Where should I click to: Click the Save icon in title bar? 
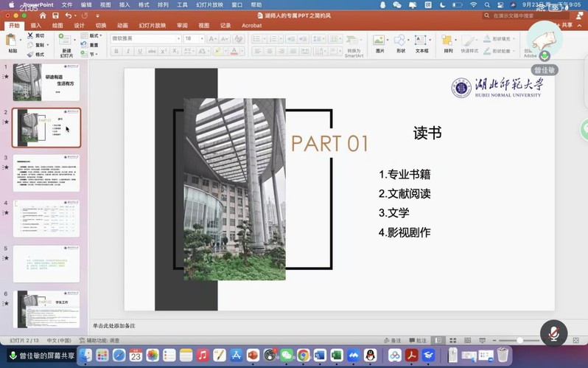(x=55, y=15)
